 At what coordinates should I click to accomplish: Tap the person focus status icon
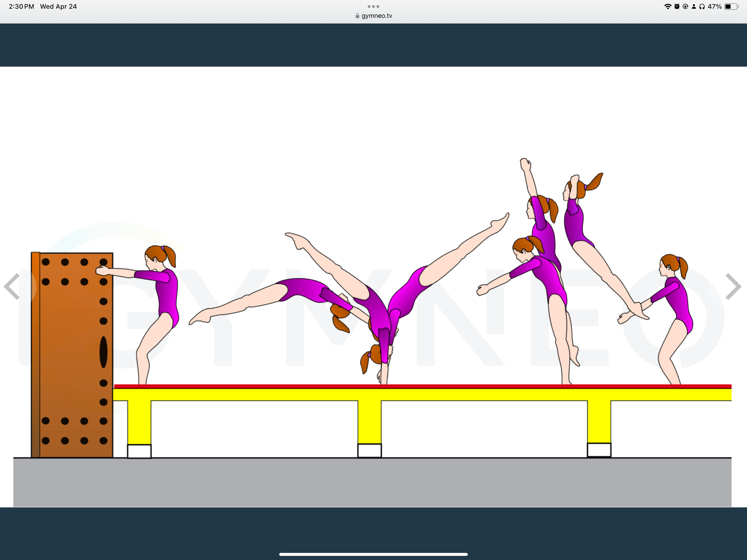tap(694, 6)
